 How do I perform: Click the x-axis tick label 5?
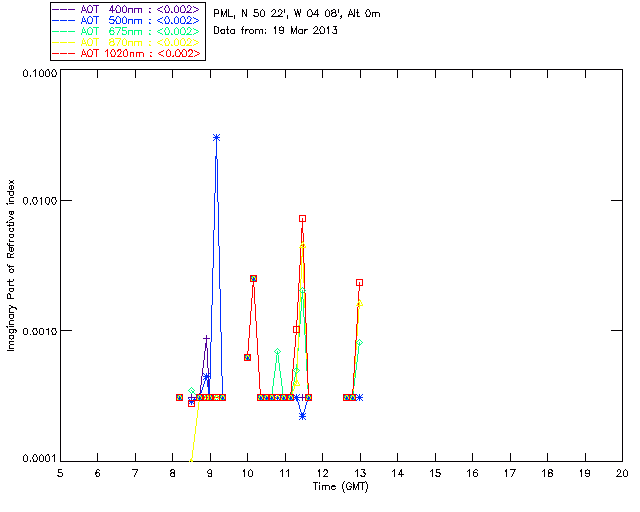click(x=60, y=473)
